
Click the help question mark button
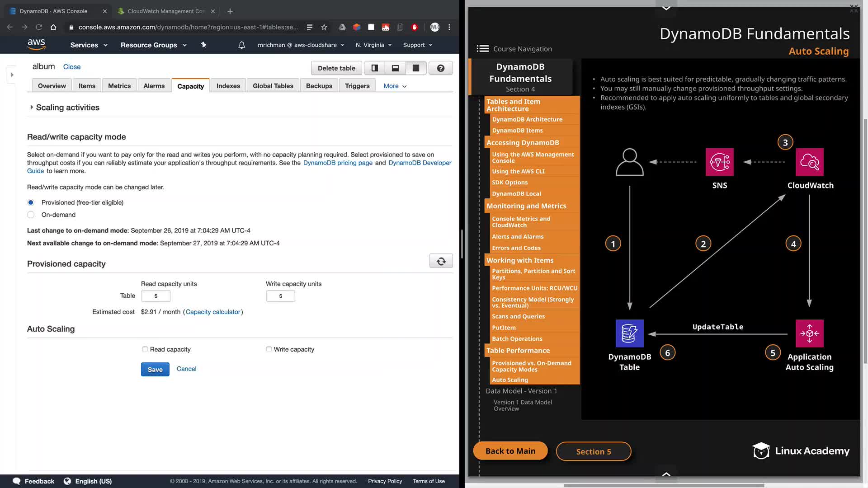(440, 68)
